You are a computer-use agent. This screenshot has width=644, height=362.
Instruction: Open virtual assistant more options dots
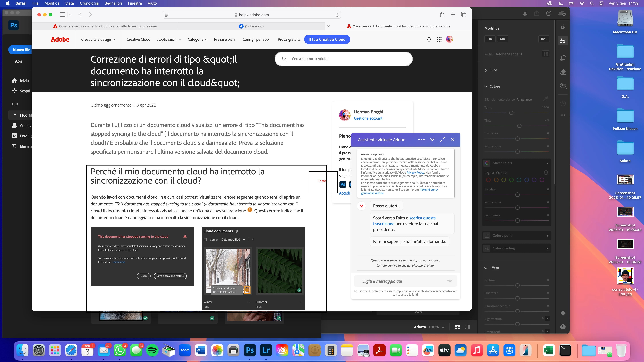(x=421, y=140)
